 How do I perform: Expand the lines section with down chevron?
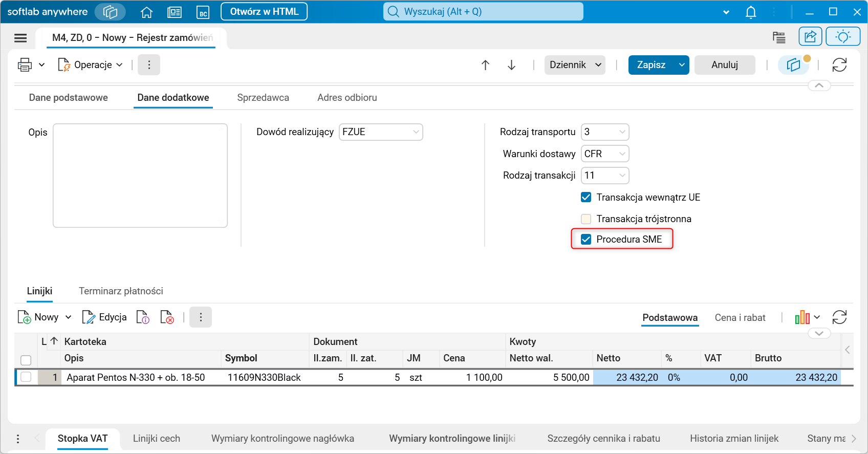pyautogui.click(x=819, y=333)
